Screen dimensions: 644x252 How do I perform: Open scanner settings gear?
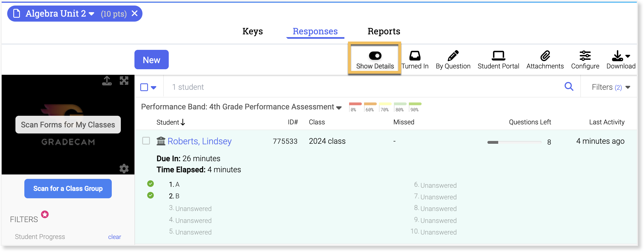[x=124, y=168]
